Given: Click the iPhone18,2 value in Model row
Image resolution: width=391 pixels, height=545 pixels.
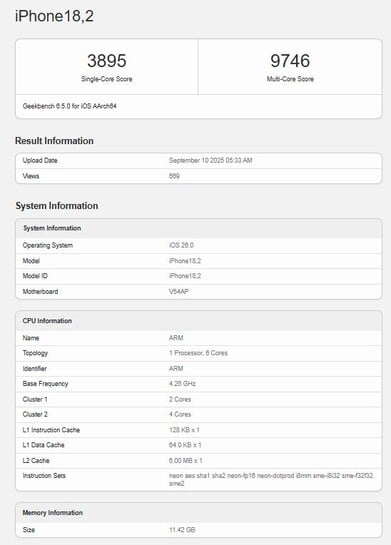Looking at the screenshot, I should point(185,261).
